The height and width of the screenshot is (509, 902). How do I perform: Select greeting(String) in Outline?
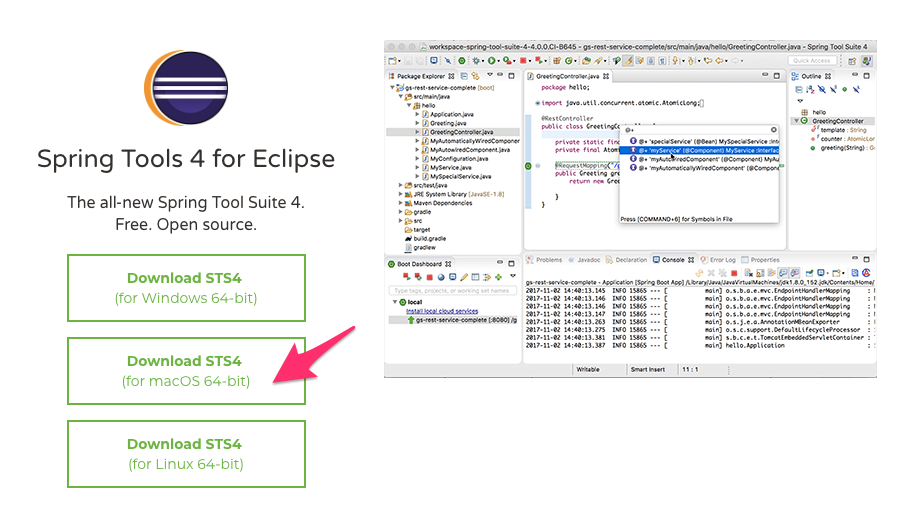[x=843, y=148]
